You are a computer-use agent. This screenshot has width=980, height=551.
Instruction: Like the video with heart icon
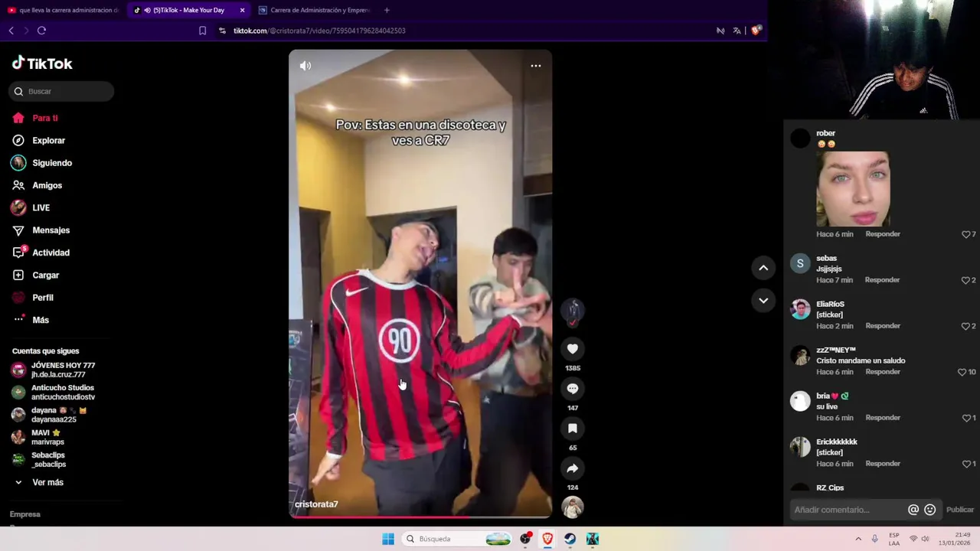573,349
